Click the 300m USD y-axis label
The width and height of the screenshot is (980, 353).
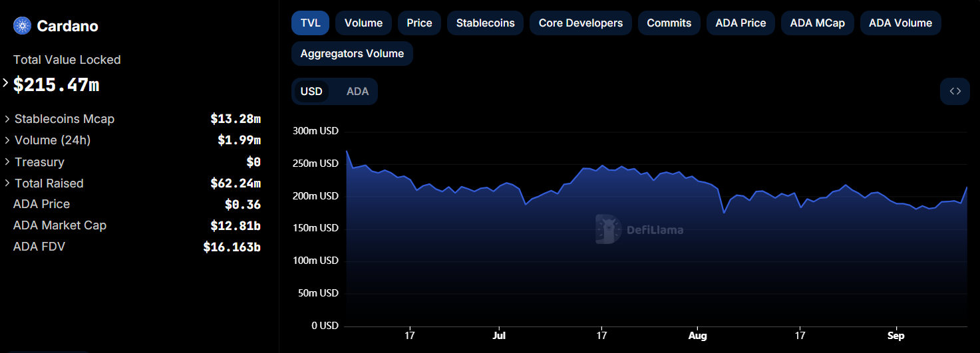(x=315, y=131)
